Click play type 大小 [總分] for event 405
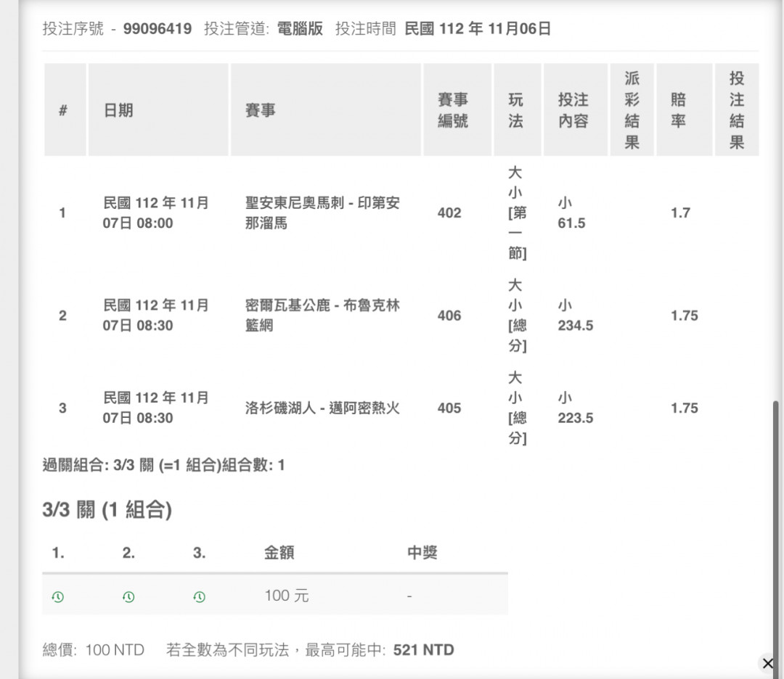 [517, 408]
